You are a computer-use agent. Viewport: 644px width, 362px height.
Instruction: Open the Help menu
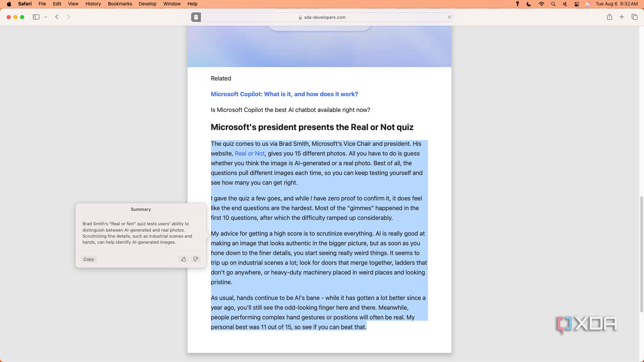pos(192,4)
